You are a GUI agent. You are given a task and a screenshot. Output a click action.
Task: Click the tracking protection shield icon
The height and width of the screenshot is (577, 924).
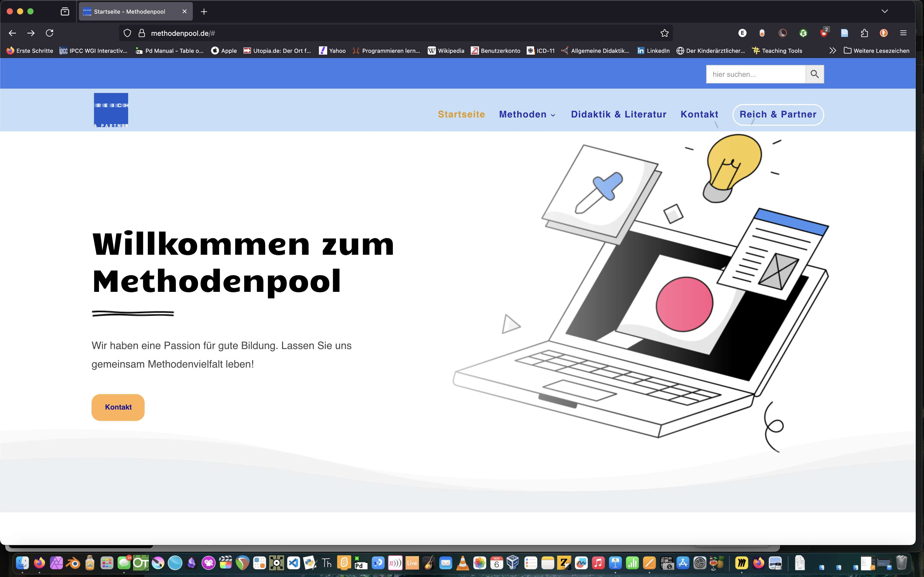click(x=128, y=33)
